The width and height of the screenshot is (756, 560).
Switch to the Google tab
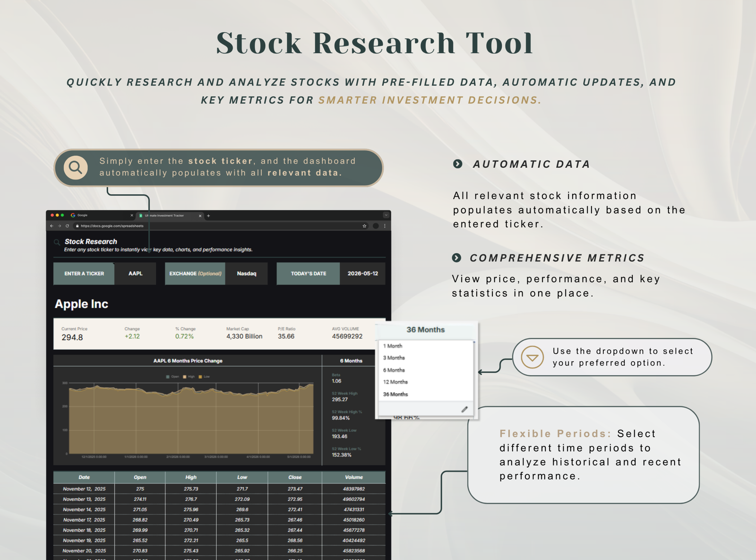102,215
